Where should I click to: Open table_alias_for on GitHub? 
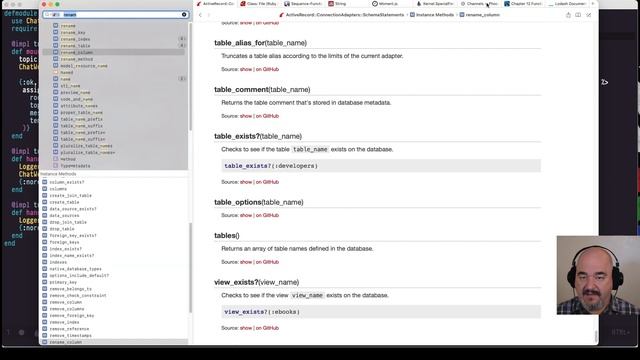267,69
